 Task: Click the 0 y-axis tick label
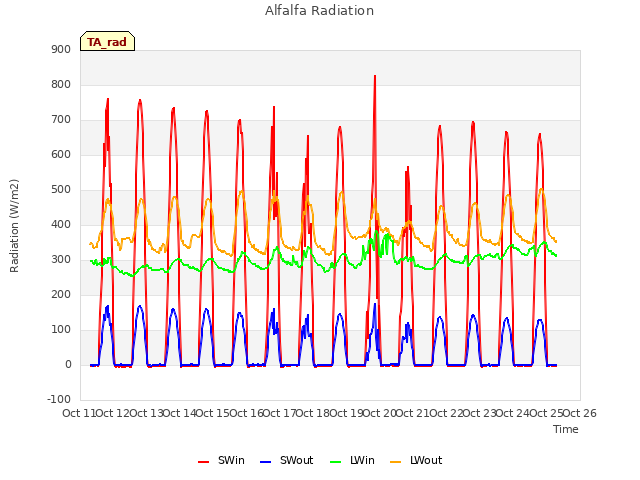(x=68, y=364)
